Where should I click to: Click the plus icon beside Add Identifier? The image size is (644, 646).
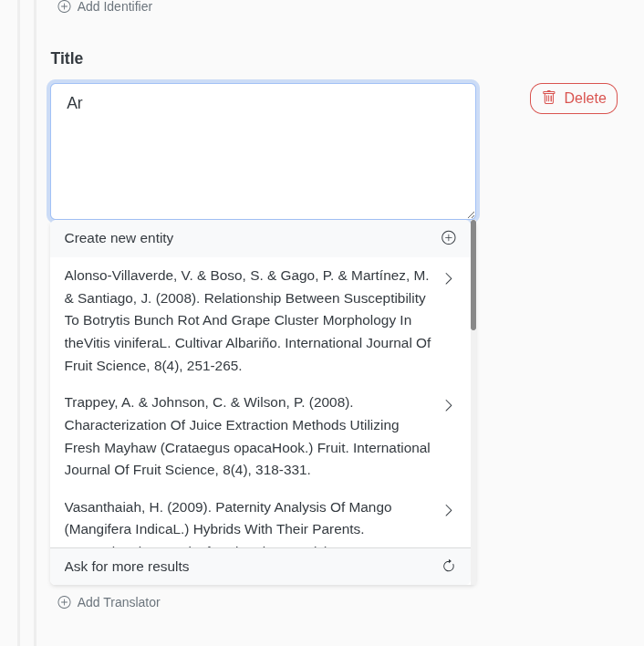tap(64, 6)
